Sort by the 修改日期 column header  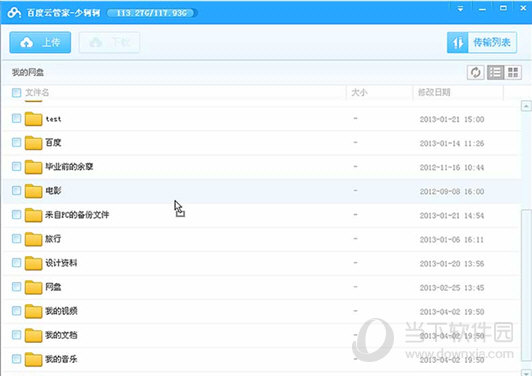(x=434, y=92)
